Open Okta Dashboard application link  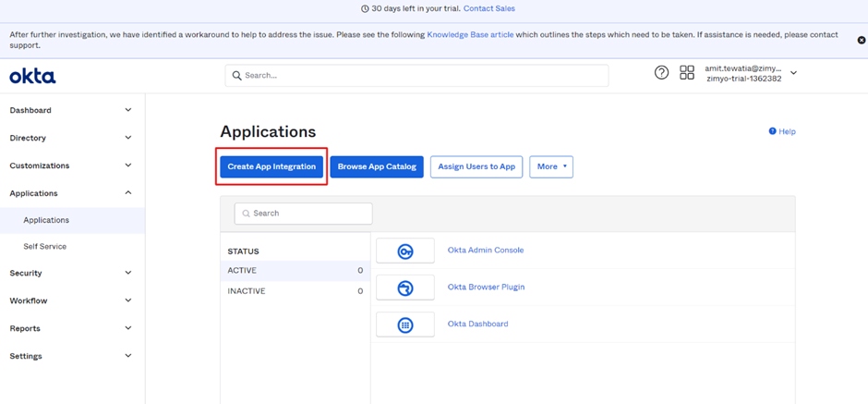(x=477, y=324)
